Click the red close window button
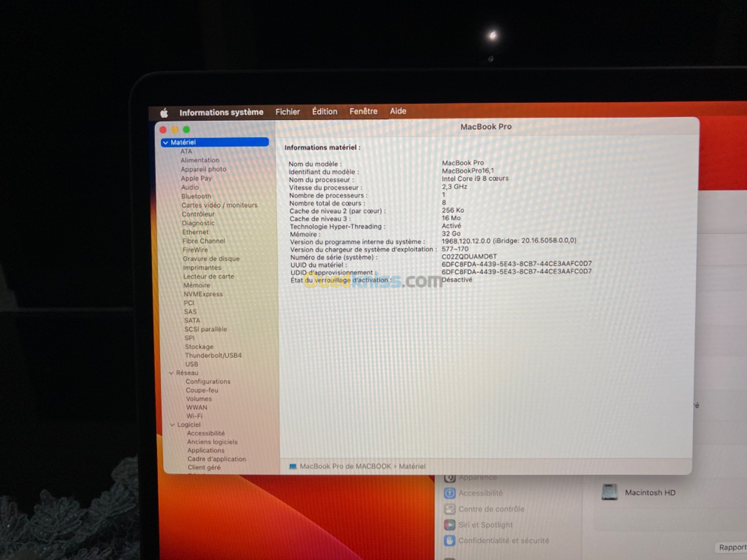 pyautogui.click(x=163, y=130)
